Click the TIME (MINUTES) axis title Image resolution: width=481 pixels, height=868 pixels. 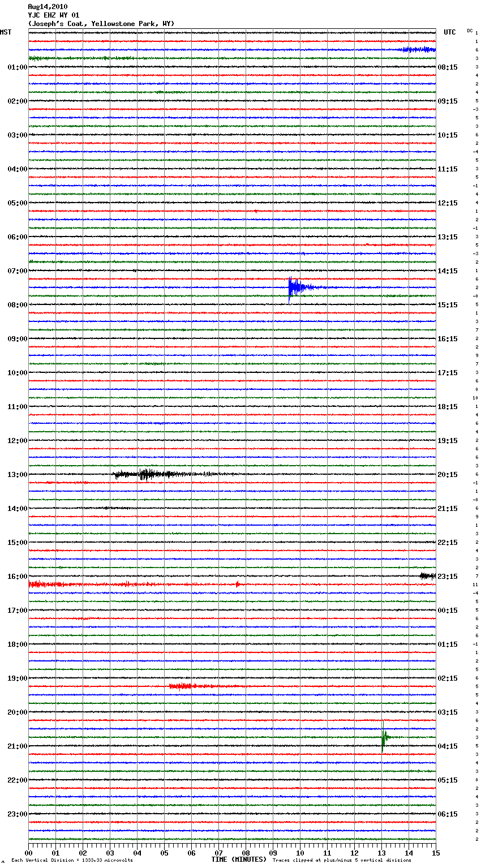(x=239, y=860)
